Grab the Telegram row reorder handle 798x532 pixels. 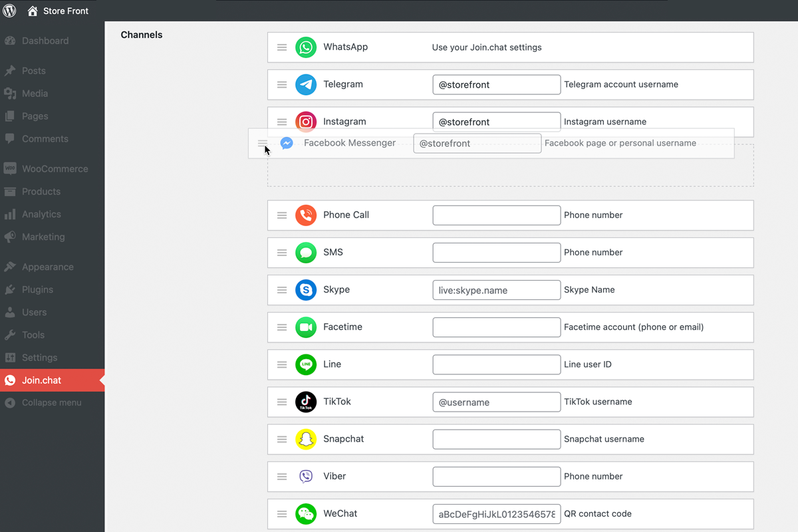point(282,84)
